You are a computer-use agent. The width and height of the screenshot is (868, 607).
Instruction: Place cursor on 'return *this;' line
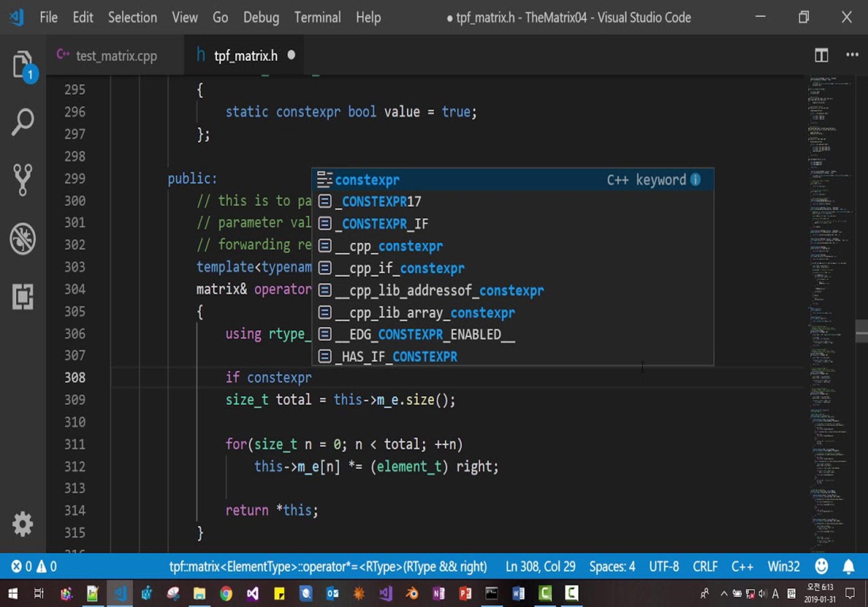[272, 510]
